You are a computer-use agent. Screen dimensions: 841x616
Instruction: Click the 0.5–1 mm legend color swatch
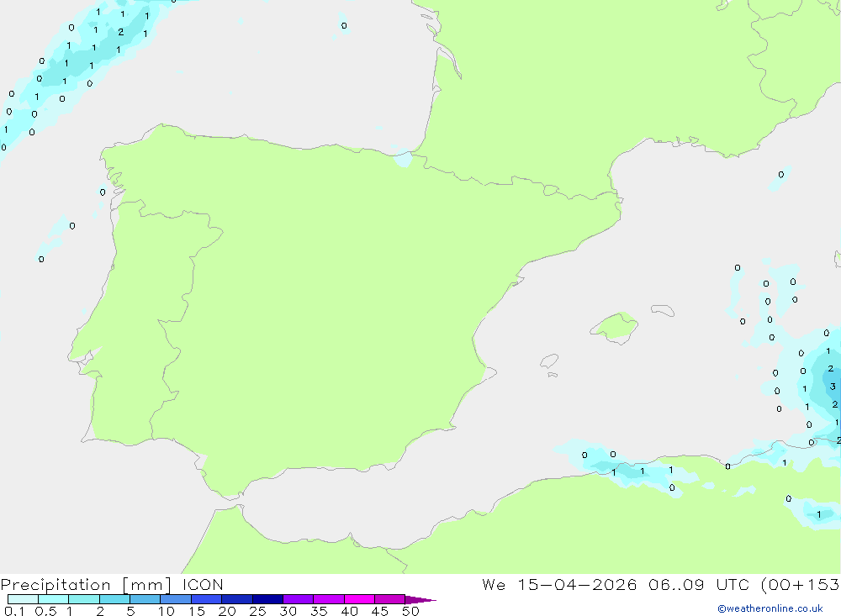(x=54, y=599)
